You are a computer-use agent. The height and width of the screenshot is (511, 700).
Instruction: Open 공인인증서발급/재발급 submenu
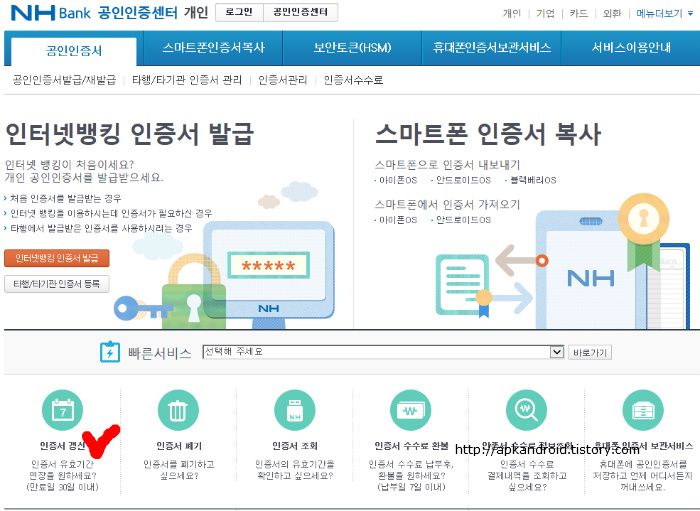(64, 80)
